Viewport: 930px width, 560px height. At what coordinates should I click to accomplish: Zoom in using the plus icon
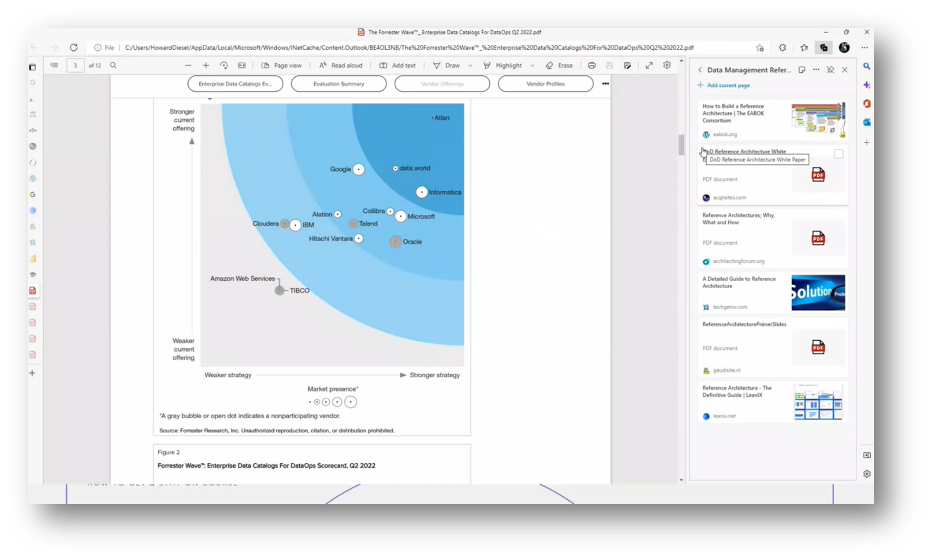(x=206, y=66)
